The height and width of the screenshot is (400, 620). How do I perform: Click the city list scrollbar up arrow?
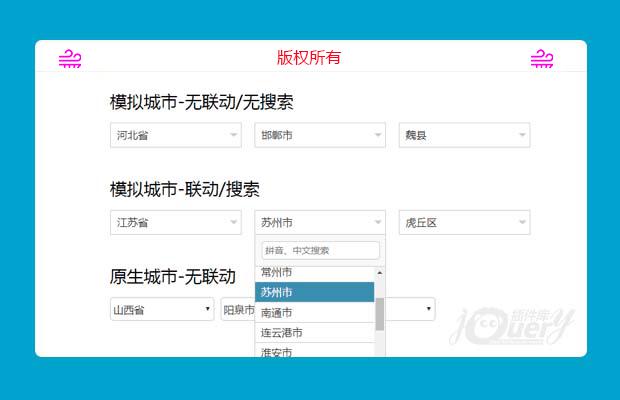tap(380, 273)
